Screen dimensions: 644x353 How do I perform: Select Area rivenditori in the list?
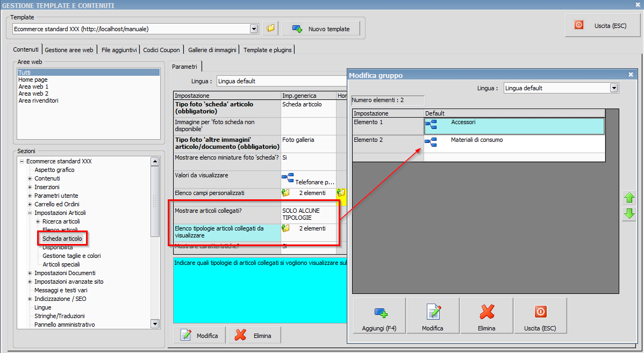coord(38,100)
